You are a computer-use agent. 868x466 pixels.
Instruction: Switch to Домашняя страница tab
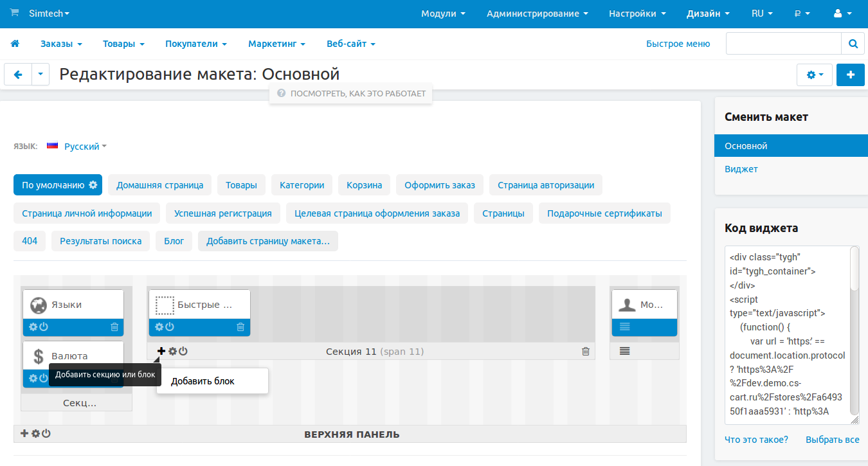pos(159,185)
